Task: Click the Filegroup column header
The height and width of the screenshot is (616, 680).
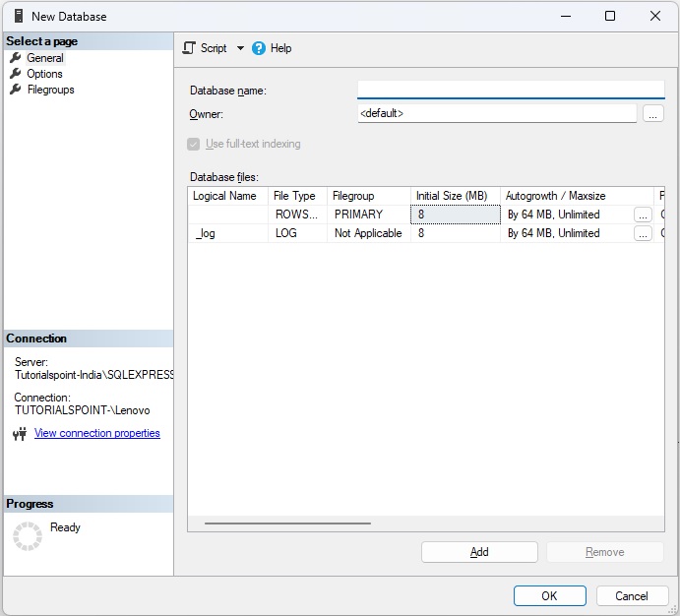Action: point(369,196)
